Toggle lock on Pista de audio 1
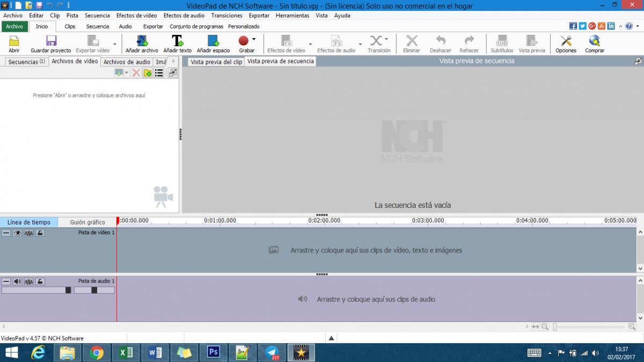This screenshot has height=362, width=644. 40,281
